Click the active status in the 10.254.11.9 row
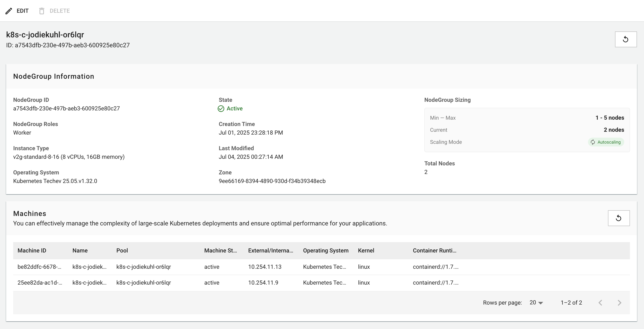644x329 pixels. [212, 283]
